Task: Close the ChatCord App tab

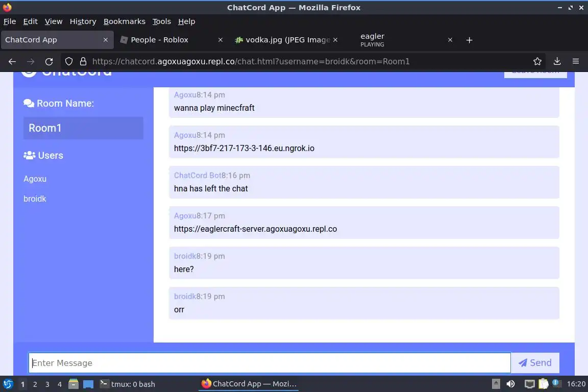Action: click(x=105, y=40)
